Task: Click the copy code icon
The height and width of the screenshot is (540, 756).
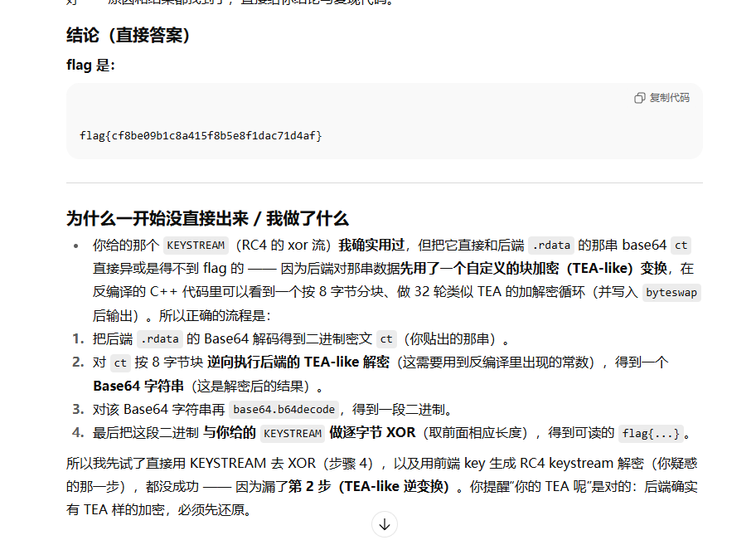Action: 639,98
